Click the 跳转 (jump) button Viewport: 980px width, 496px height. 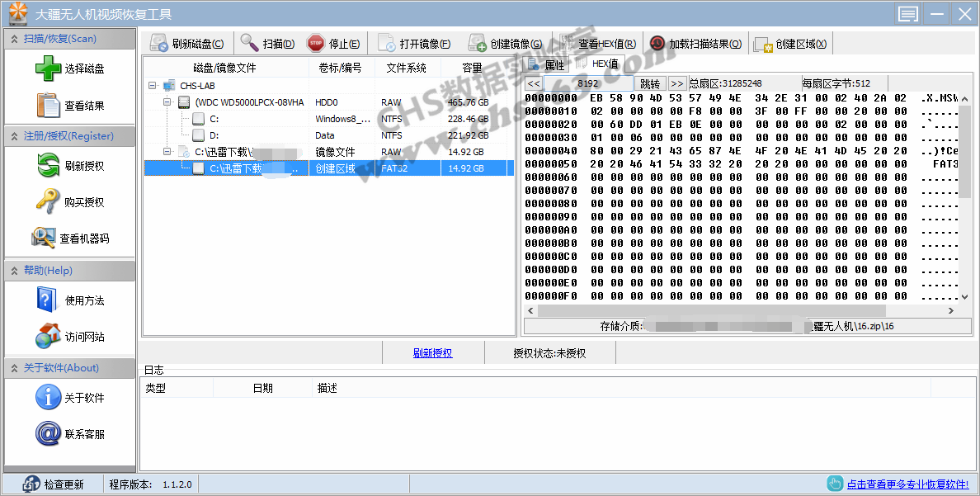(650, 83)
